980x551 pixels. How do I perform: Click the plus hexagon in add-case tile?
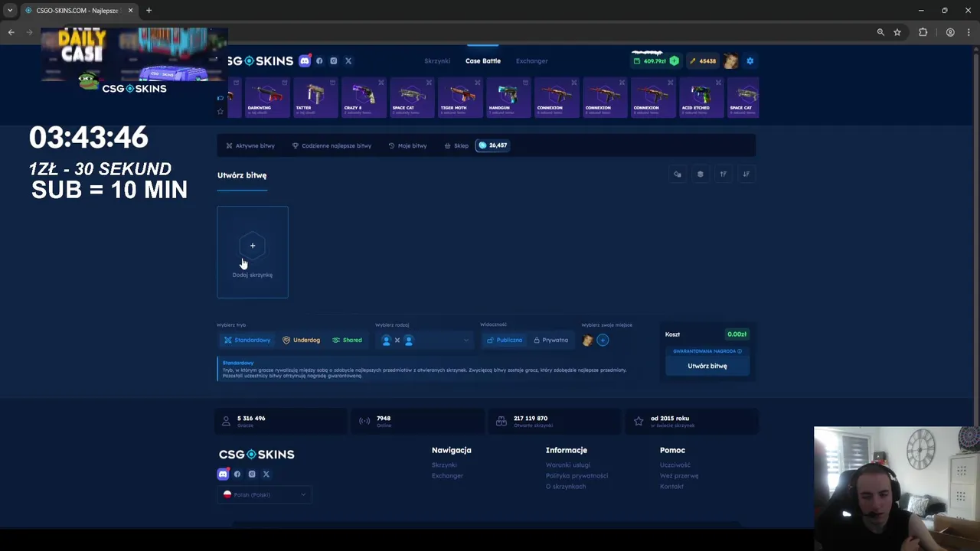(x=253, y=246)
